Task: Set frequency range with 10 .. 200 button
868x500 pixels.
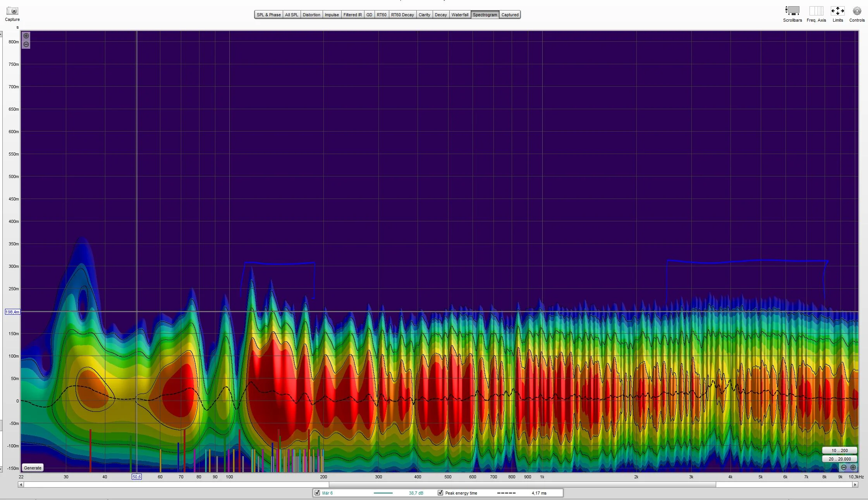Action: (x=840, y=450)
